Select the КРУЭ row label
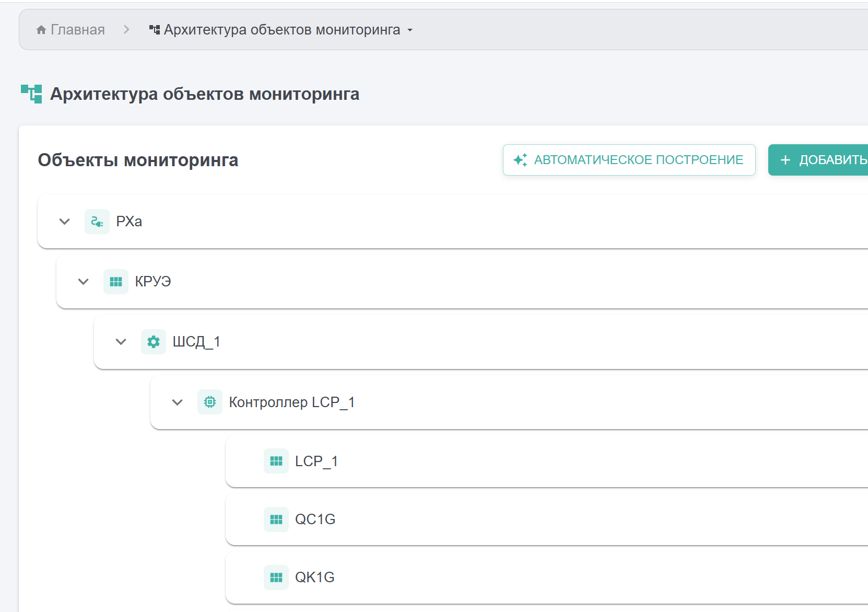868x612 pixels. tap(153, 282)
